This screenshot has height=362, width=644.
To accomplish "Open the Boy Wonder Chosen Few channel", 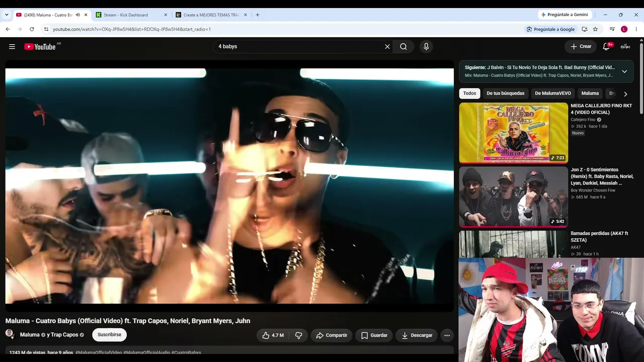I will [593, 190].
